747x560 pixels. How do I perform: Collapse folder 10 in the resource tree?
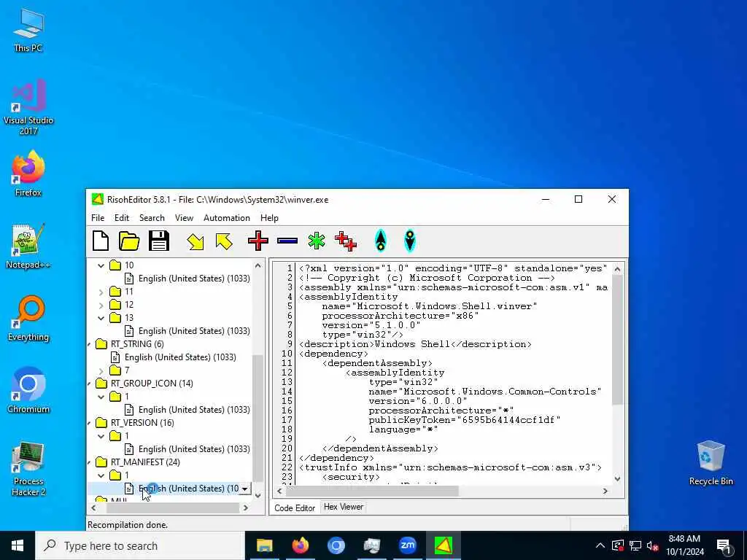pos(101,265)
